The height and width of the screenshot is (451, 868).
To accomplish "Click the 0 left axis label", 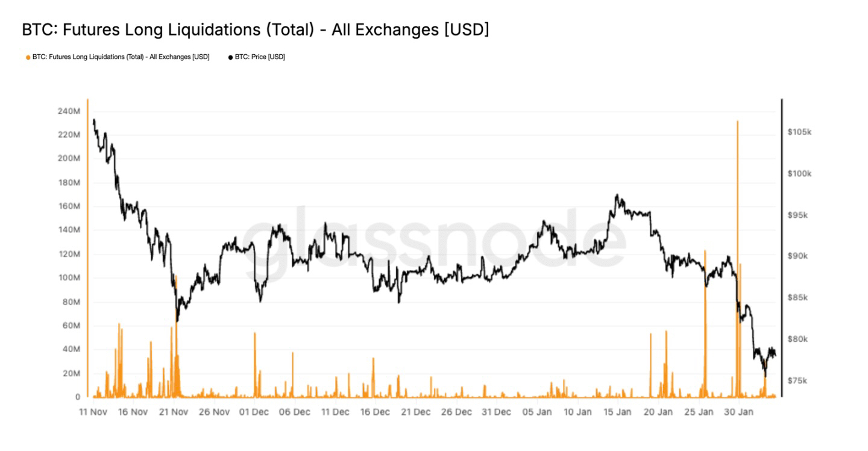I will pos(78,397).
